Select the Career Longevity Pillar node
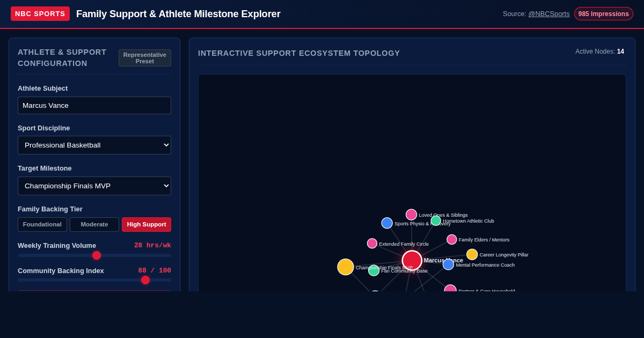The height and width of the screenshot is (338, 644). tap(472, 254)
